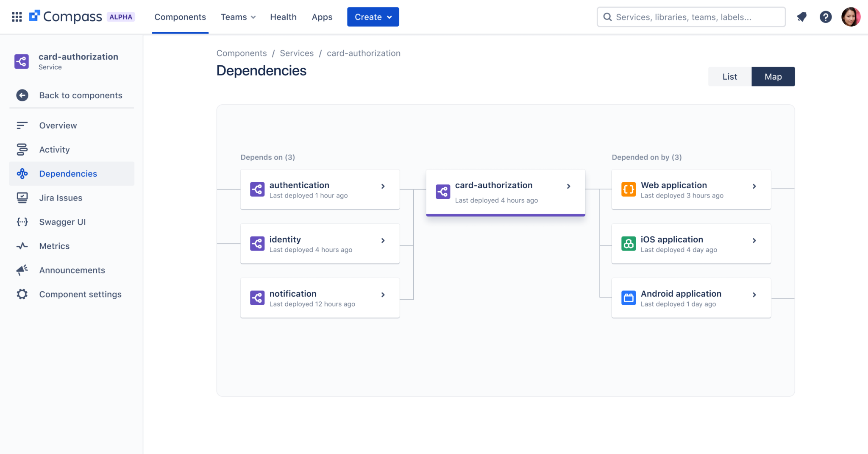Image resolution: width=868 pixels, height=454 pixels.
Task: Open the Create dropdown menu
Action: (x=373, y=17)
